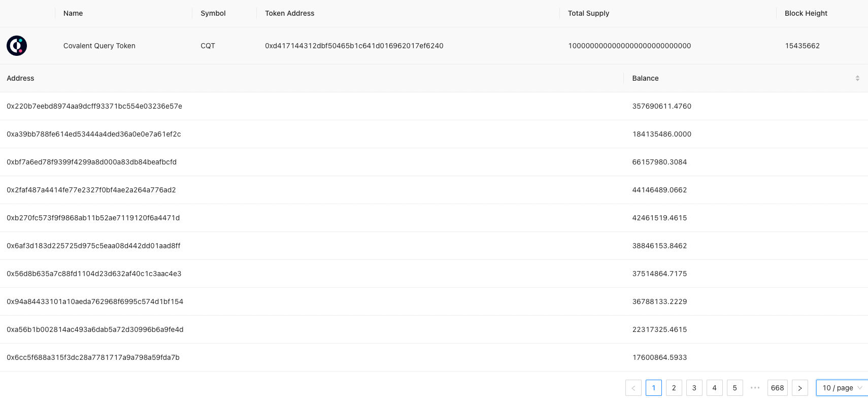This screenshot has height=403, width=868.
Task: Select address 0x220b7eebd8974aa9…e57e
Action: [94, 106]
